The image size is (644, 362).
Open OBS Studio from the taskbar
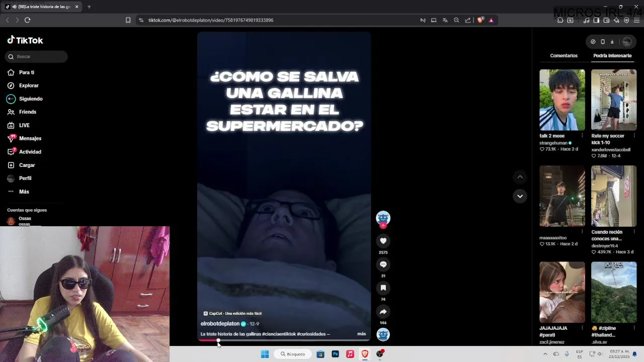click(x=380, y=354)
